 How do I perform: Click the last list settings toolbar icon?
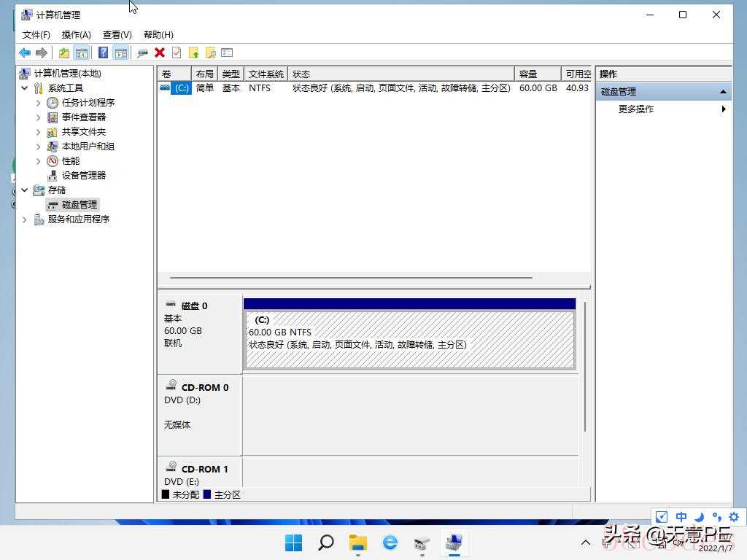pos(227,52)
